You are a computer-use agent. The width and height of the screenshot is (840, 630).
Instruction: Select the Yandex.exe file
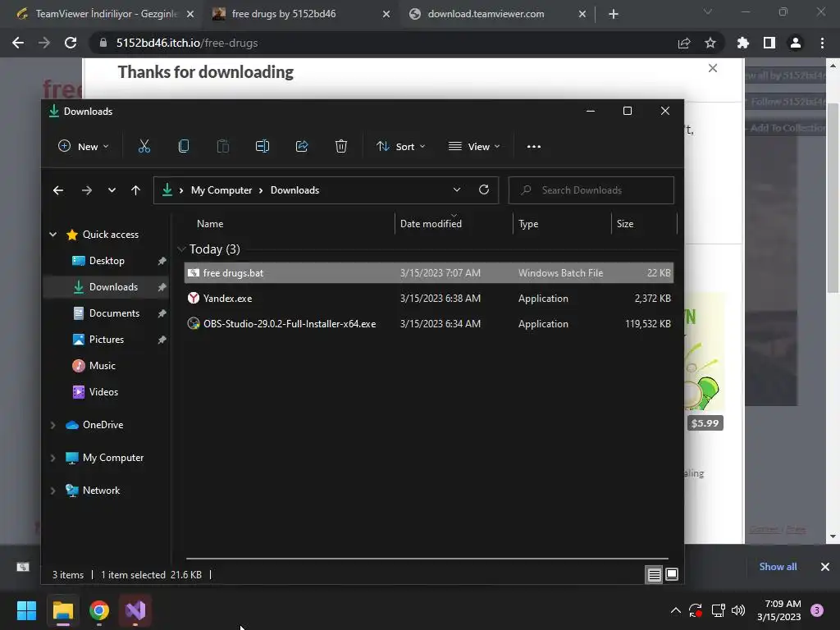pyautogui.click(x=428, y=299)
